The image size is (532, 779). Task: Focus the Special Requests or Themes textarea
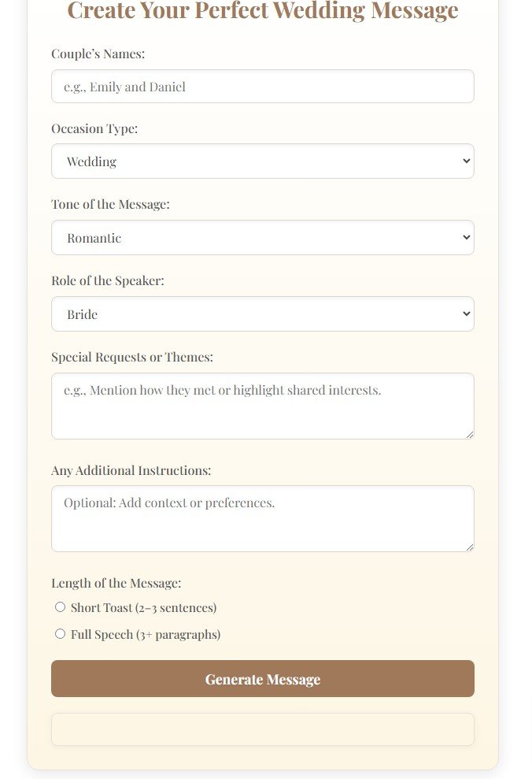[x=263, y=406]
